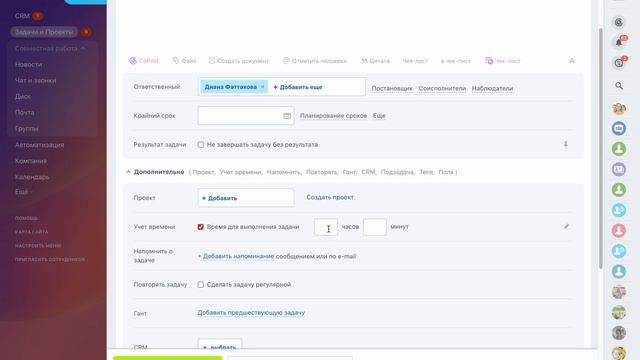Open the calendar picker in Крайний срок

pos(287,116)
